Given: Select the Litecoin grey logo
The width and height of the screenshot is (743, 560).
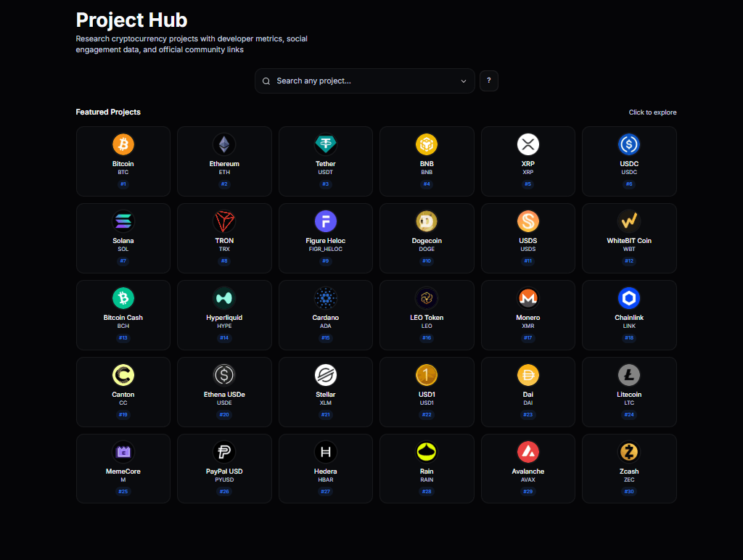Looking at the screenshot, I should coord(629,375).
